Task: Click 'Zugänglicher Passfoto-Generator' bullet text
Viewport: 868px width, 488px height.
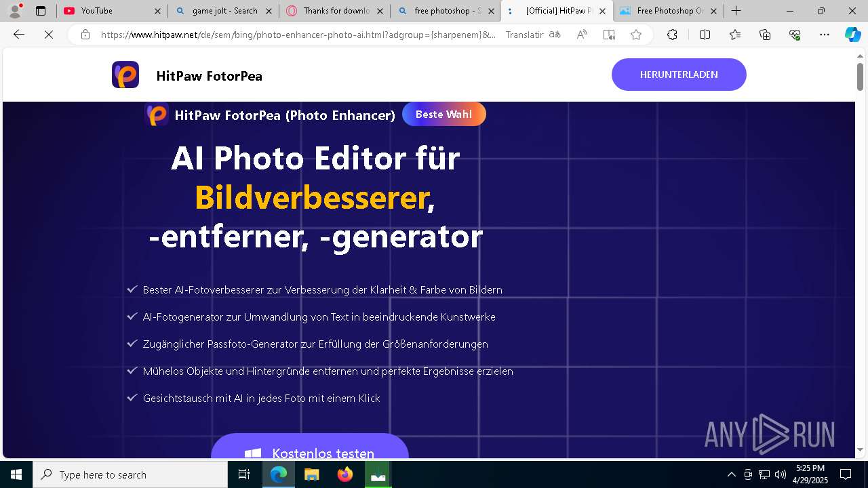Action: tap(315, 344)
